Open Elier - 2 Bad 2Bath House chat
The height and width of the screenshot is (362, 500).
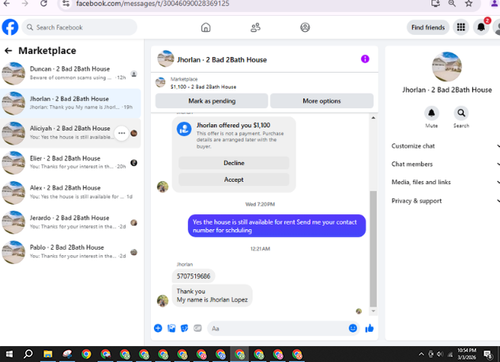coord(70,163)
